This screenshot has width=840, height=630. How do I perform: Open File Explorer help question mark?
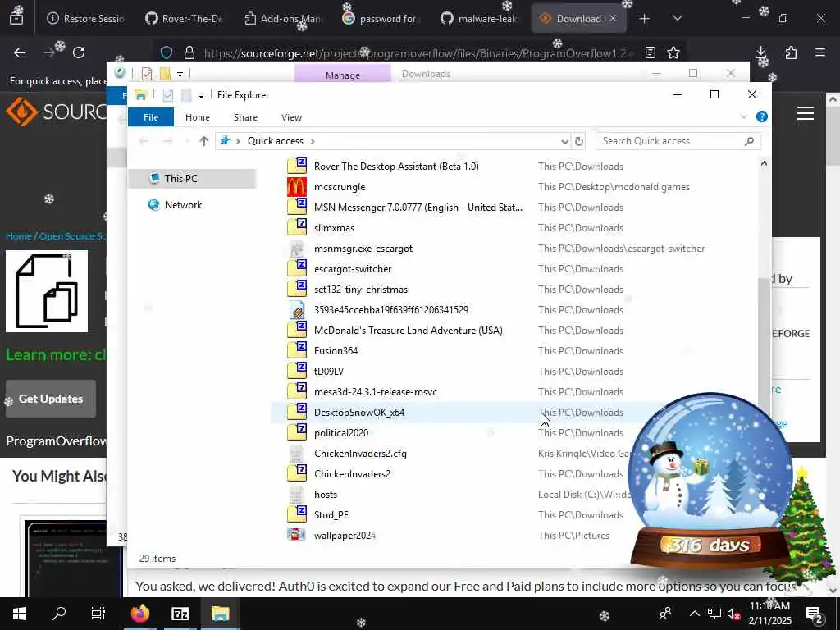761,116
